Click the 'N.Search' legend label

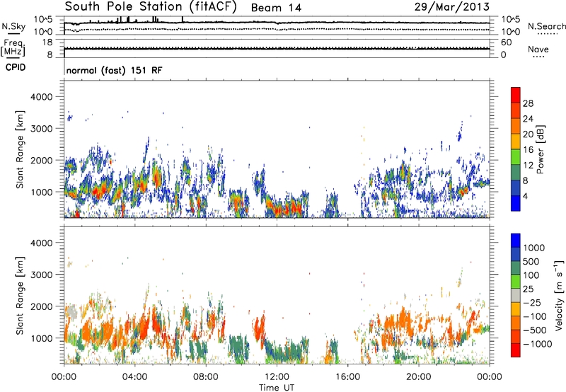(546, 26)
